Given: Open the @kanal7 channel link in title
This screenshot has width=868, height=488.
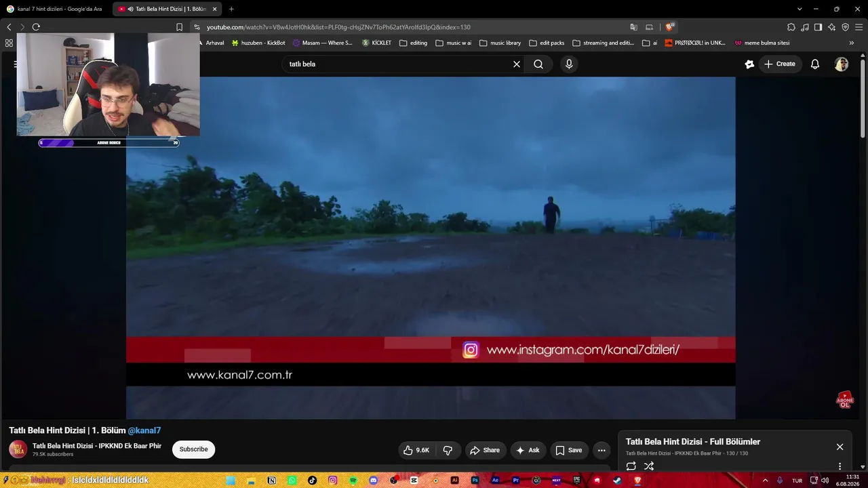Looking at the screenshot, I should point(144,430).
